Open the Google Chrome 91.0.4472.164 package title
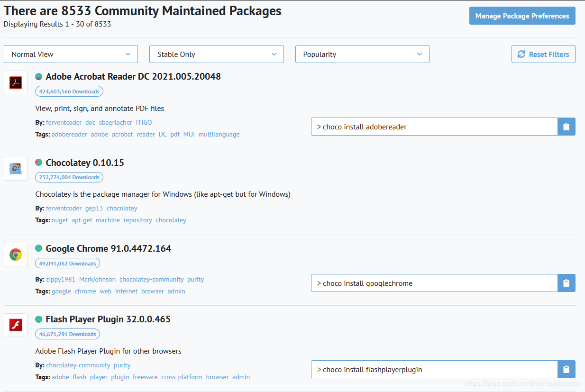 [109, 248]
